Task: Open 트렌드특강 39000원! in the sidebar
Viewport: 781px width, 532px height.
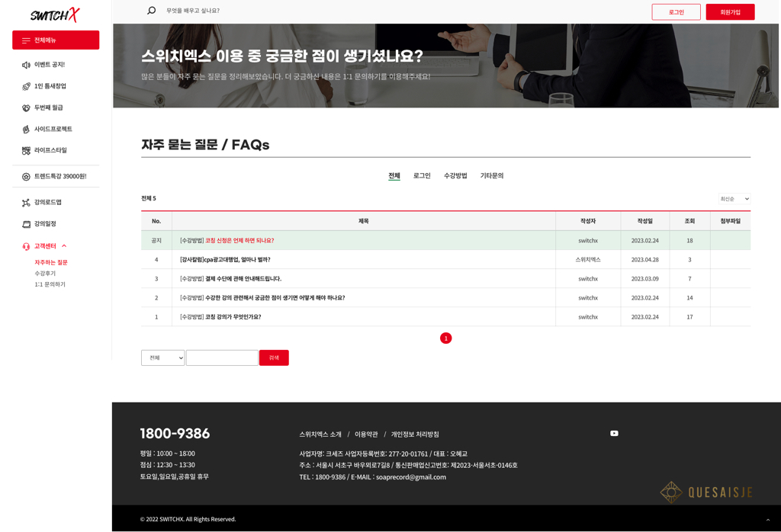Action: point(60,176)
